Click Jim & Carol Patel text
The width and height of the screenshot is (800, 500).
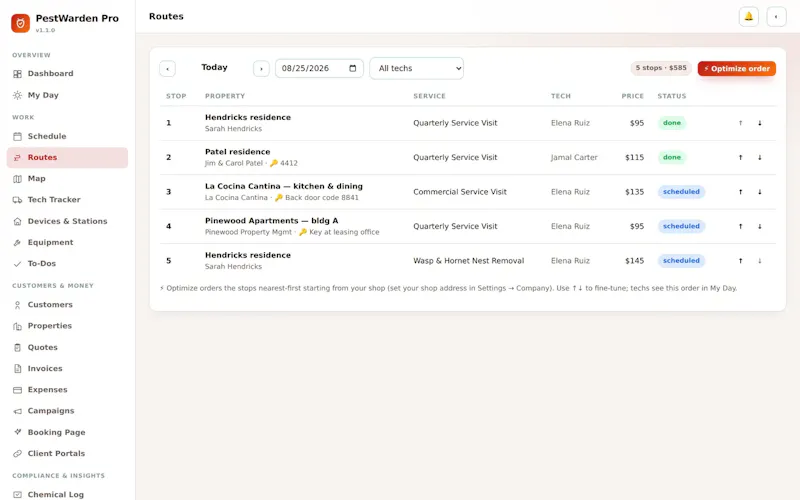(234, 163)
